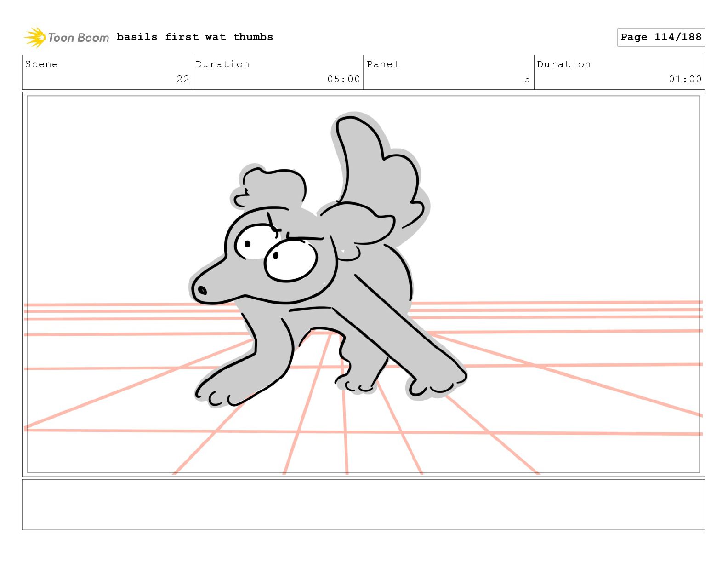Viewport: 728px width, 563px height.
Task: Select the 'Scene' header label
Action: (x=41, y=64)
